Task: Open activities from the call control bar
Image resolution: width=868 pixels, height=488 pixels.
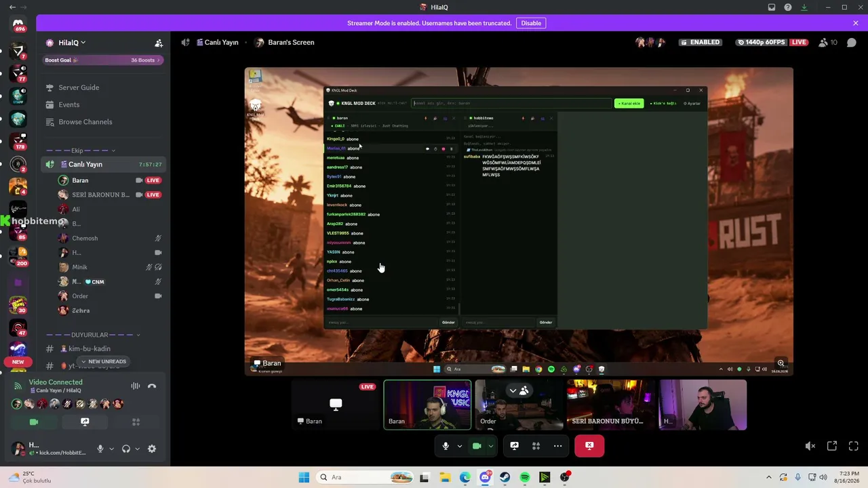Action: tap(536, 446)
